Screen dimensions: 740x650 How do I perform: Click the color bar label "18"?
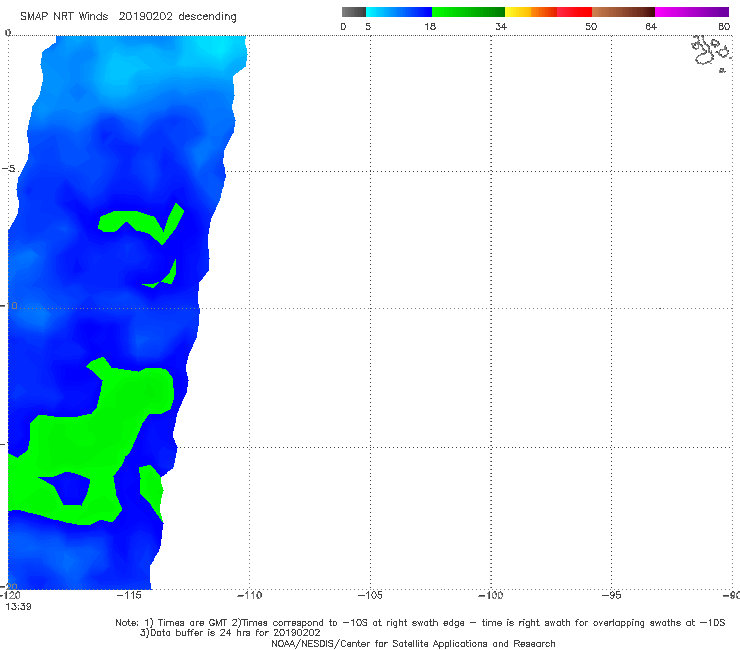click(430, 26)
